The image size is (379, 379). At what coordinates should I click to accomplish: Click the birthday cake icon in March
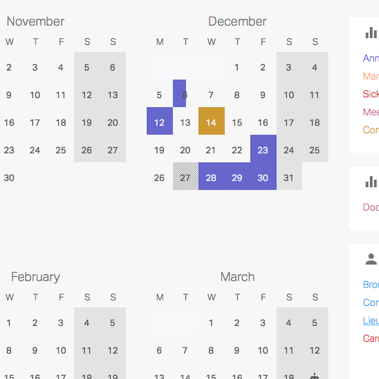click(x=315, y=376)
